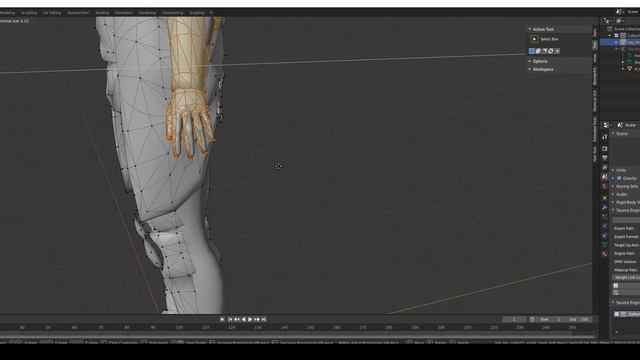The image size is (640, 360).
Task: Open the green Object Data properties tab
Action: tap(604, 244)
